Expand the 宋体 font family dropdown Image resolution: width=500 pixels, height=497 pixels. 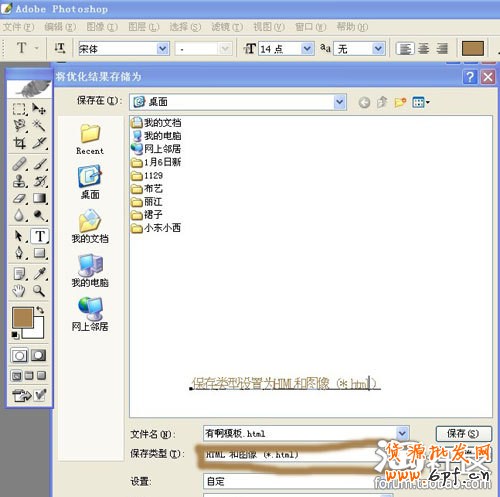coord(163,49)
